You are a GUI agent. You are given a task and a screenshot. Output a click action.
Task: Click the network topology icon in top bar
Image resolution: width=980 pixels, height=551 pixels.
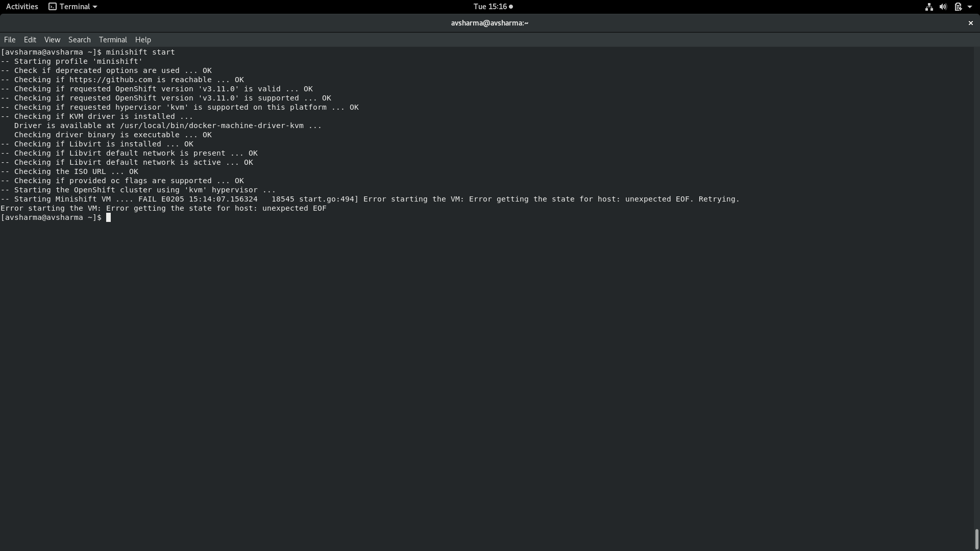928,7
